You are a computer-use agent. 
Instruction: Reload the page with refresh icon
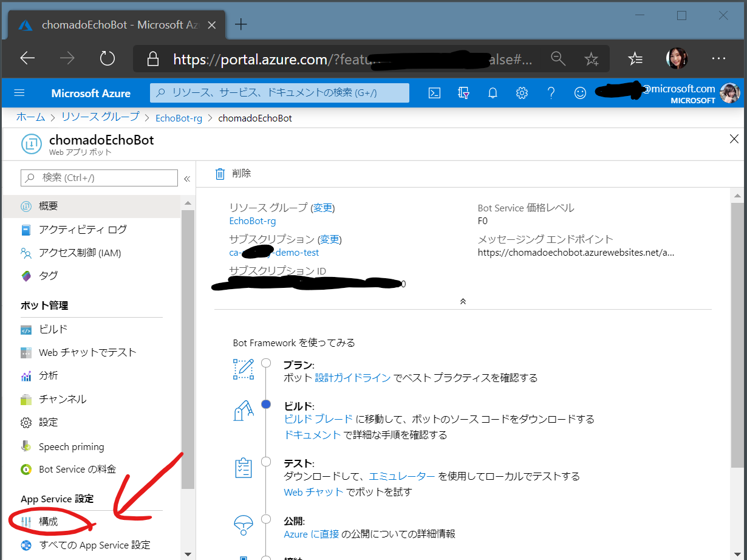point(107,58)
